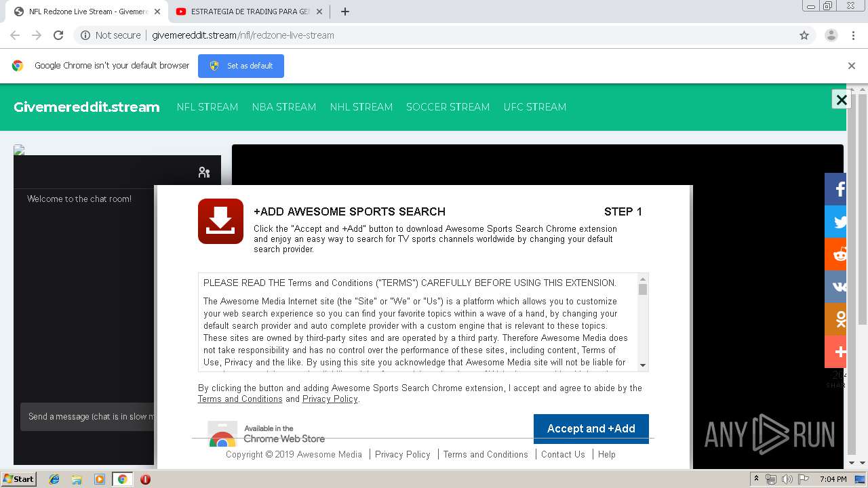868x488 pixels.
Task: Open media player from taskbar
Action: tap(100, 479)
